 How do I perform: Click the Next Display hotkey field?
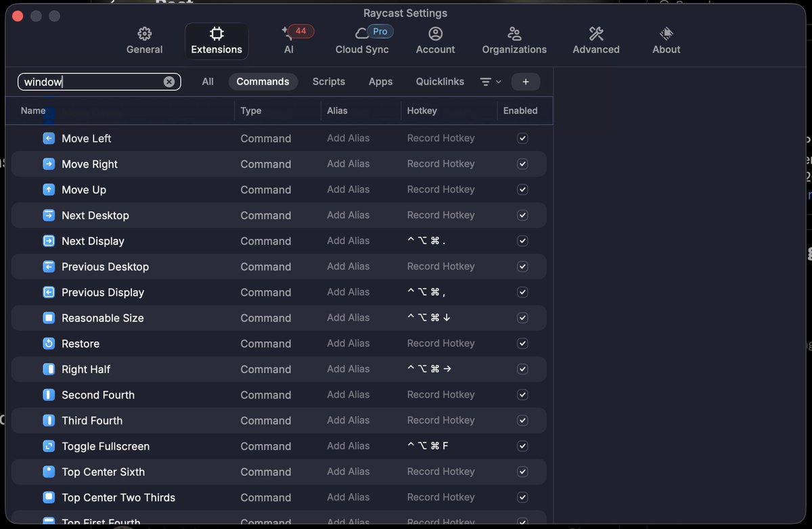pos(427,241)
